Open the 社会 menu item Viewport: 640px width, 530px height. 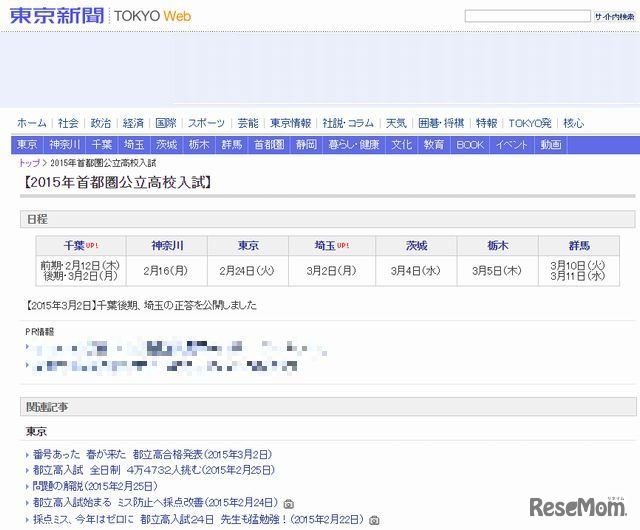point(68,123)
